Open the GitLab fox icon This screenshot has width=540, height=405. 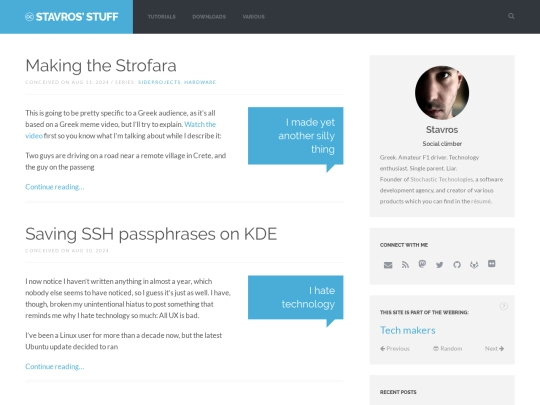click(474, 264)
